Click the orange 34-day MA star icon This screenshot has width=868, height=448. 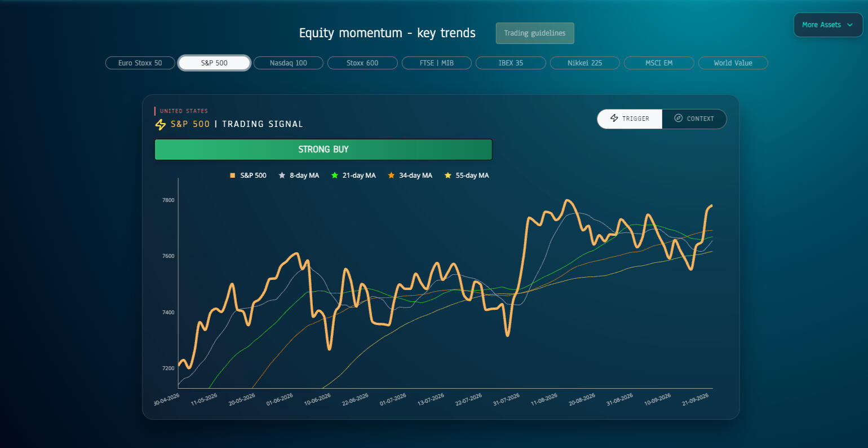[391, 175]
